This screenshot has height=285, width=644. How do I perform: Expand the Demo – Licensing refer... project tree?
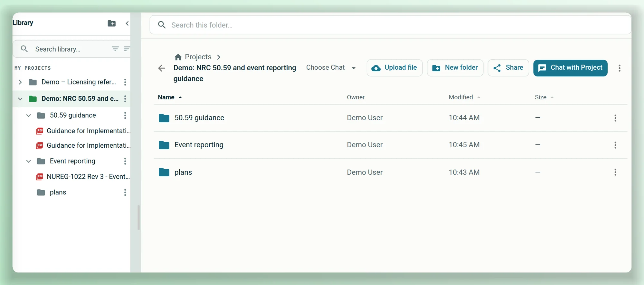20,82
